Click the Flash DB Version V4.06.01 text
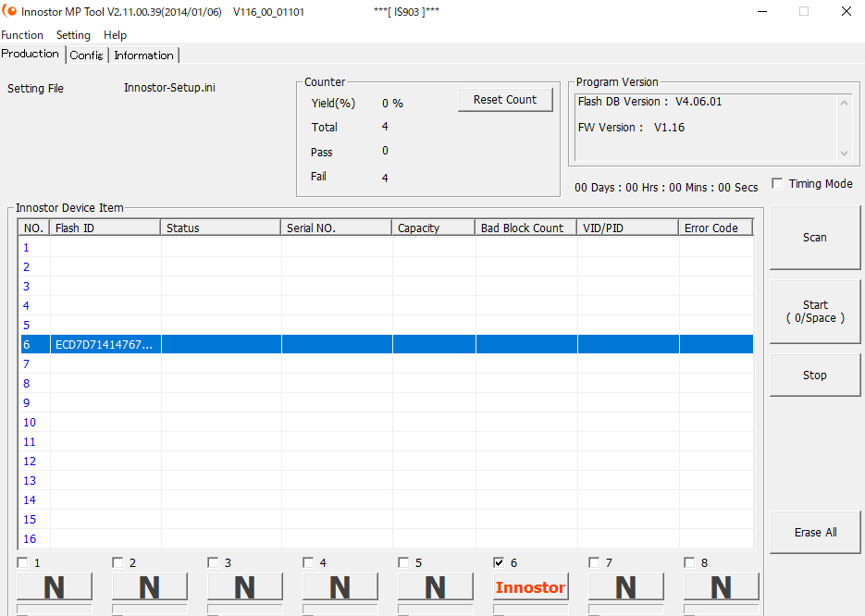This screenshot has height=616, width=865. pyautogui.click(x=649, y=102)
